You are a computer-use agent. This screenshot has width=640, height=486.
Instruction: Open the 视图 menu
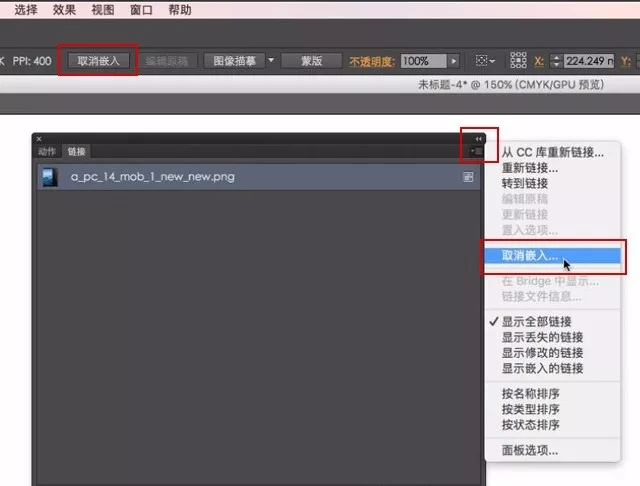tap(102, 9)
